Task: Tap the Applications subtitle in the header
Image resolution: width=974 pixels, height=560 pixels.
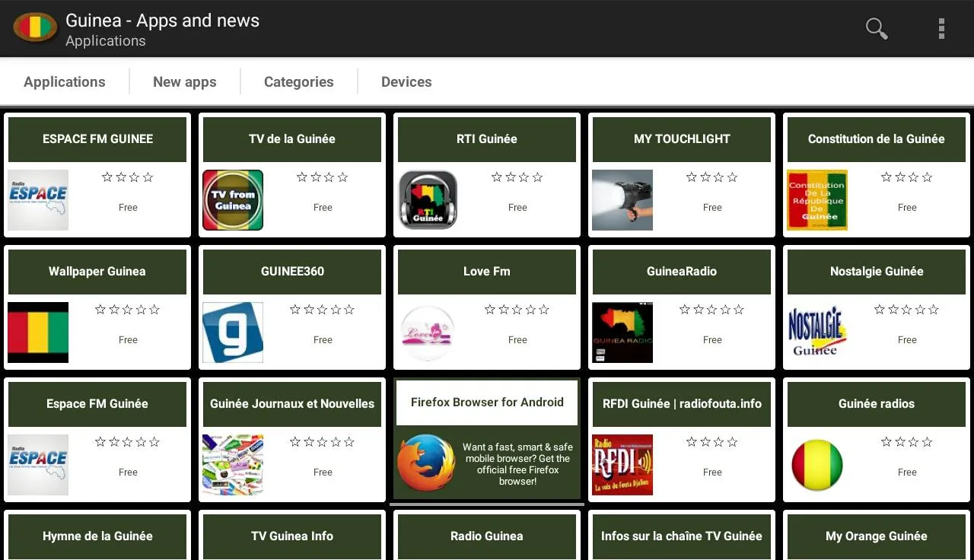Action: pyautogui.click(x=106, y=41)
